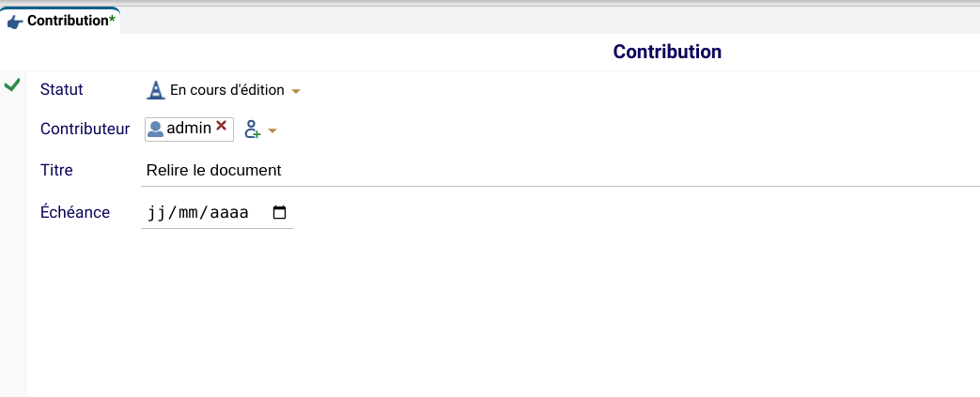Select the "En cours d'édition" status text
Viewport: 980px width, 397px height.
(226, 90)
